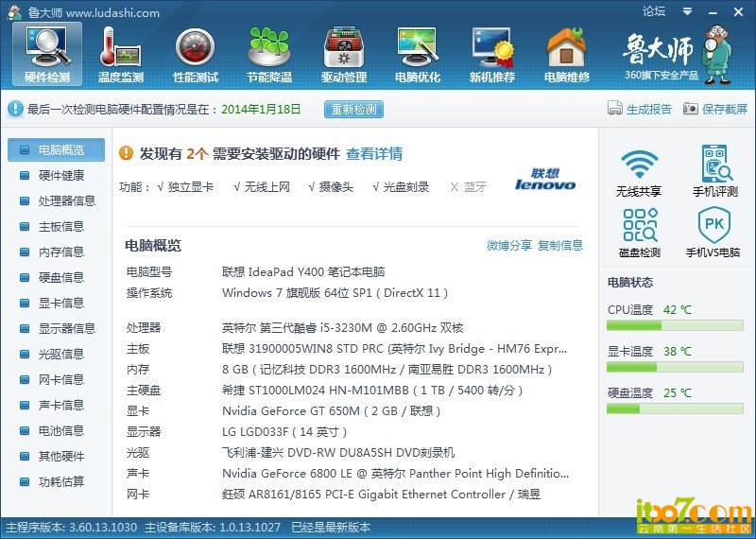Click the 2014年1月18日 last scan date
This screenshot has width=756, height=539.
point(261,109)
